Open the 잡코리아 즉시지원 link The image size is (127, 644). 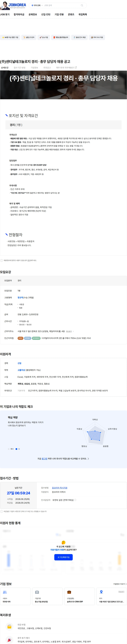60,488
